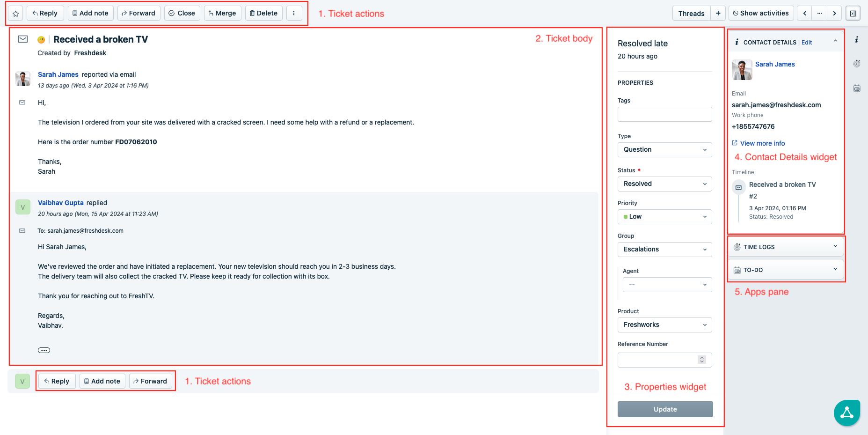This screenshot has width=868, height=435.
Task: Click Add note below the conversation
Action: pyautogui.click(x=102, y=381)
